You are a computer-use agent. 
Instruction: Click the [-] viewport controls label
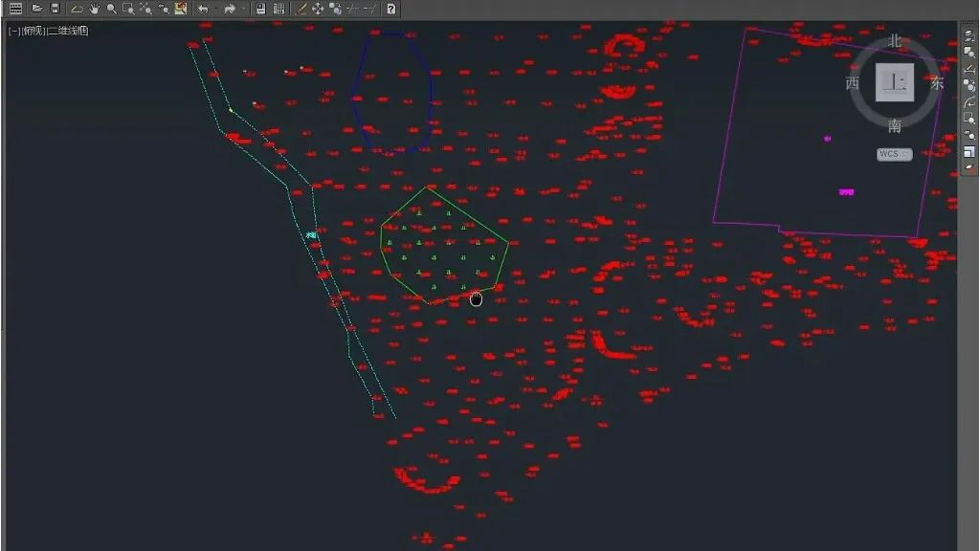(x=14, y=31)
